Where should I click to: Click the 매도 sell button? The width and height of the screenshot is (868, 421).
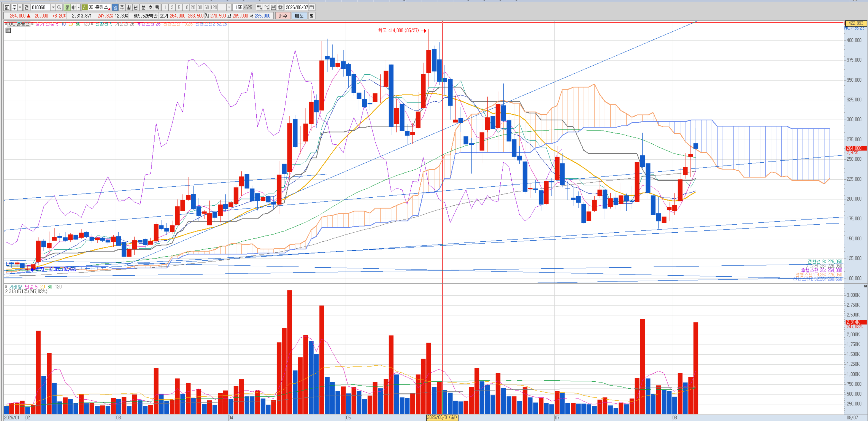299,16
